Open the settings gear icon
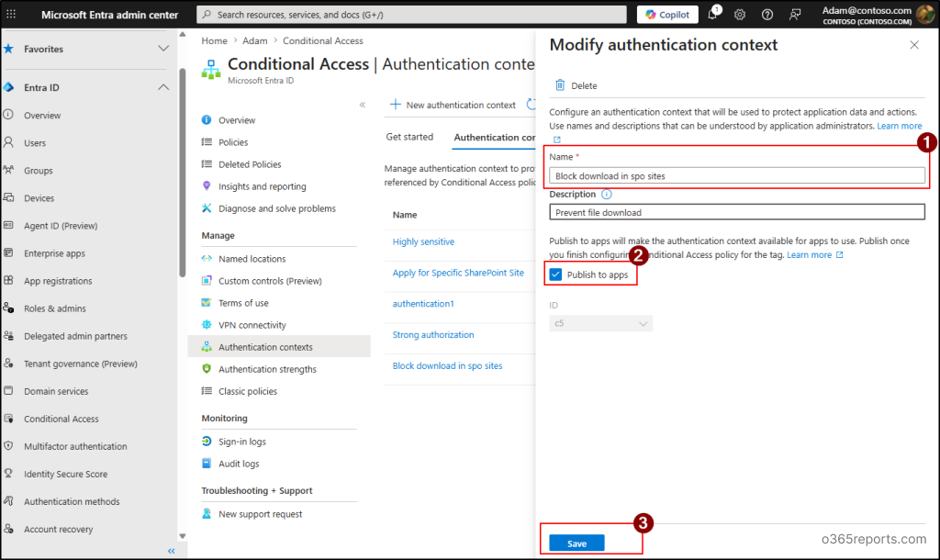This screenshot has width=940, height=560. (740, 15)
